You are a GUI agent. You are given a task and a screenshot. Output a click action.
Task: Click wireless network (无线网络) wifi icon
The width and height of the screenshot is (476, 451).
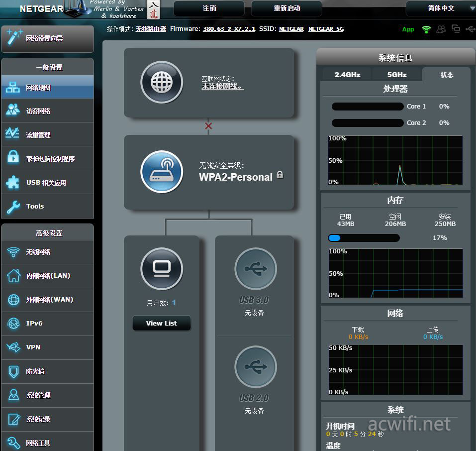(x=13, y=252)
